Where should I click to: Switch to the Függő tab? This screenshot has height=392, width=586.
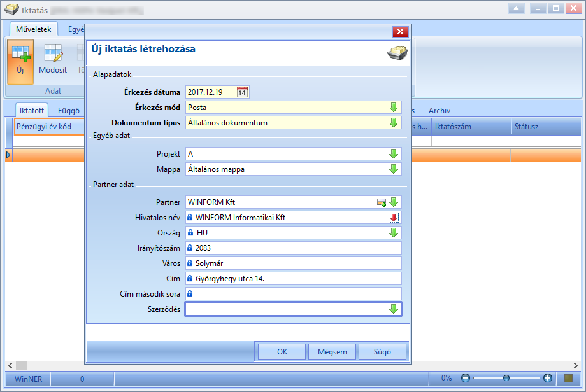click(x=69, y=111)
